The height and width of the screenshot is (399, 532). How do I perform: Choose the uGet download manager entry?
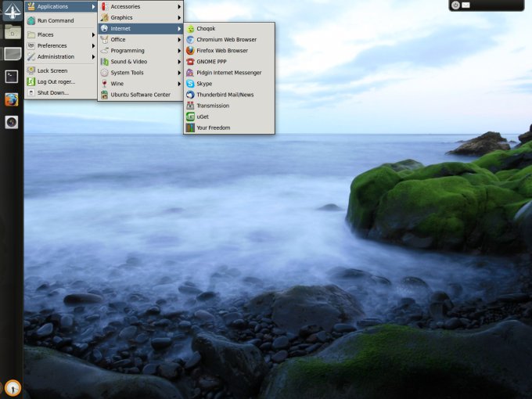coord(229,117)
